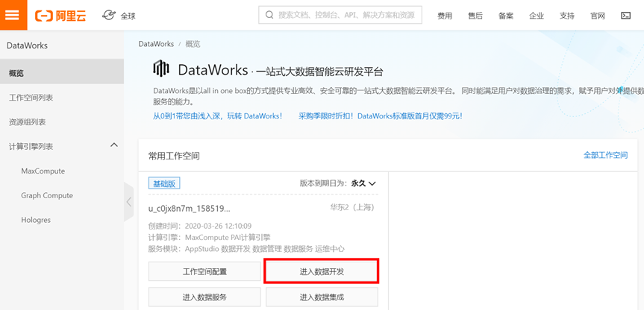
Task: Open the 售后 menu
Action: [475, 16]
